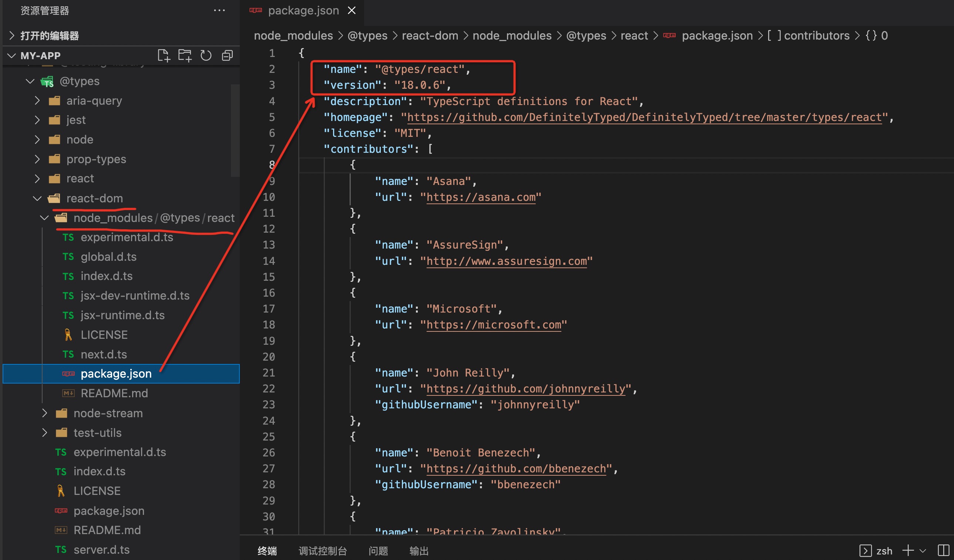Click the New Folder icon in MY-APP header
The width and height of the screenshot is (954, 560).
point(185,55)
